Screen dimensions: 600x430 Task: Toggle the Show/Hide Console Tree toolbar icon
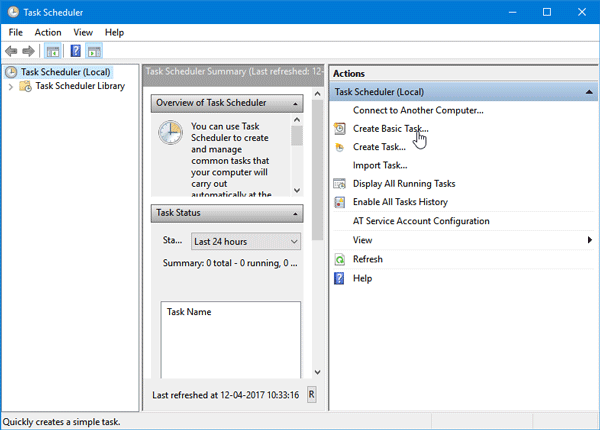click(x=53, y=51)
